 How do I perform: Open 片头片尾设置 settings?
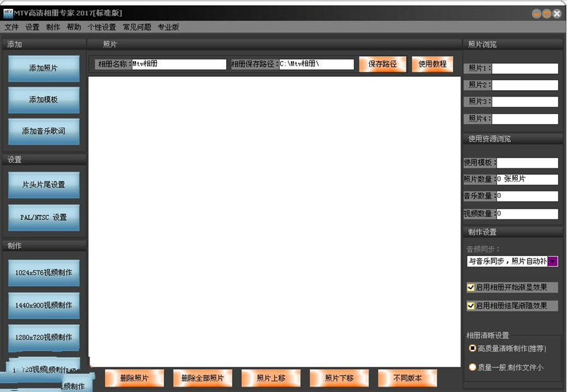click(43, 185)
